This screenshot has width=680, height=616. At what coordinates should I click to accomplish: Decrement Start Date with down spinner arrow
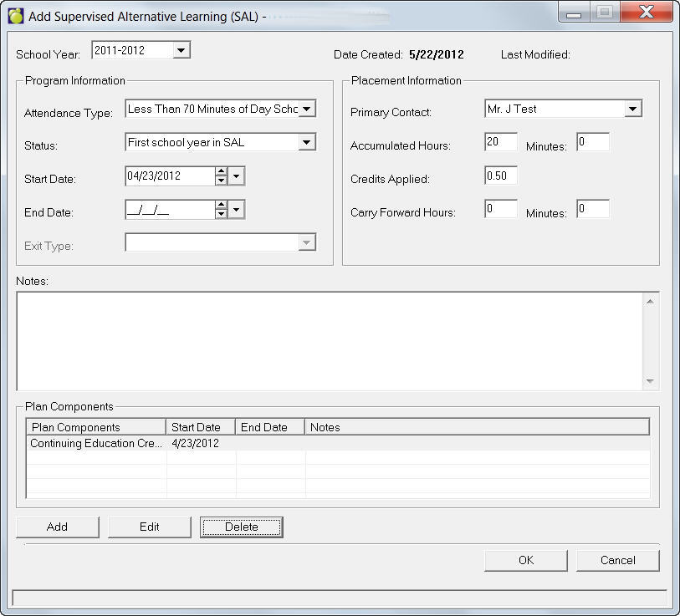click(x=221, y=181)
